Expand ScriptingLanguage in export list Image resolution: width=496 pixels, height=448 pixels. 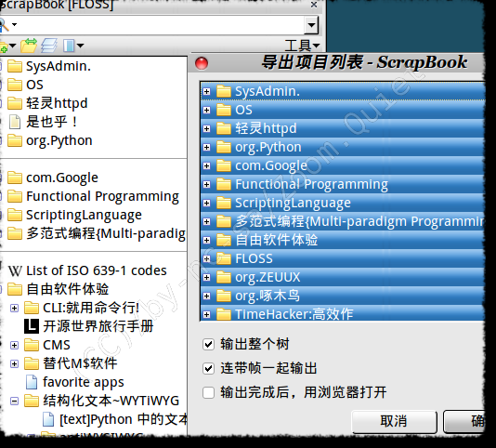coord(207,203)
